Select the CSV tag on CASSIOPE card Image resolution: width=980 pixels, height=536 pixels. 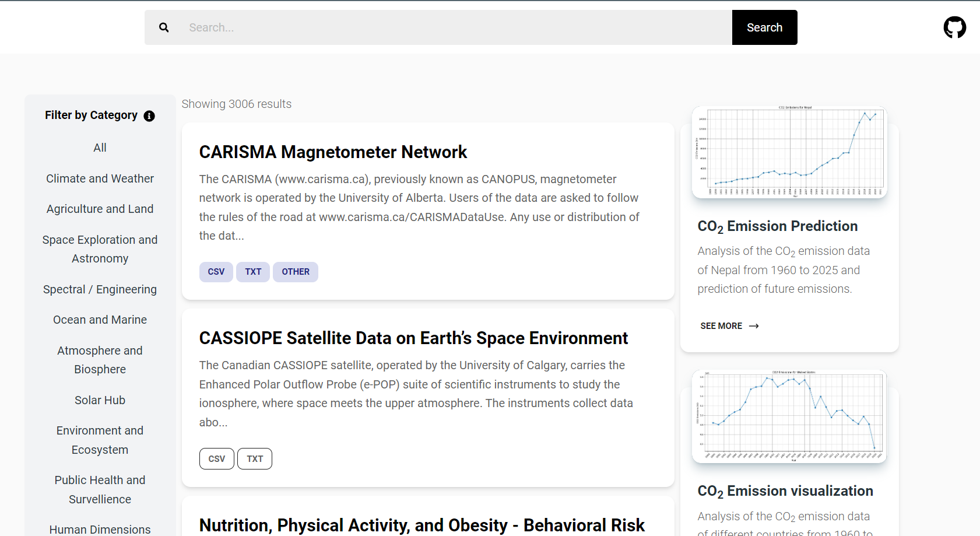tap(216, 458)
